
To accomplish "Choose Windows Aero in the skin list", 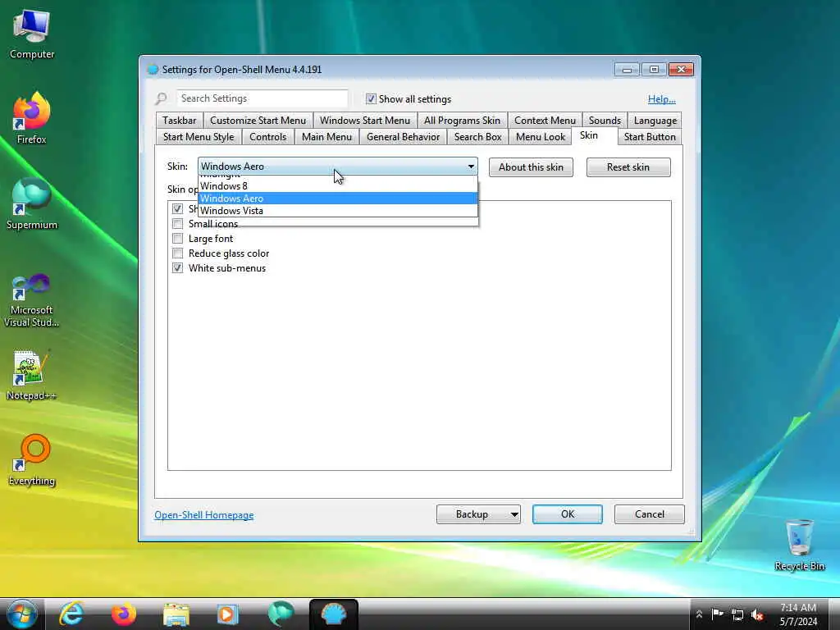I will coord(337,199).
